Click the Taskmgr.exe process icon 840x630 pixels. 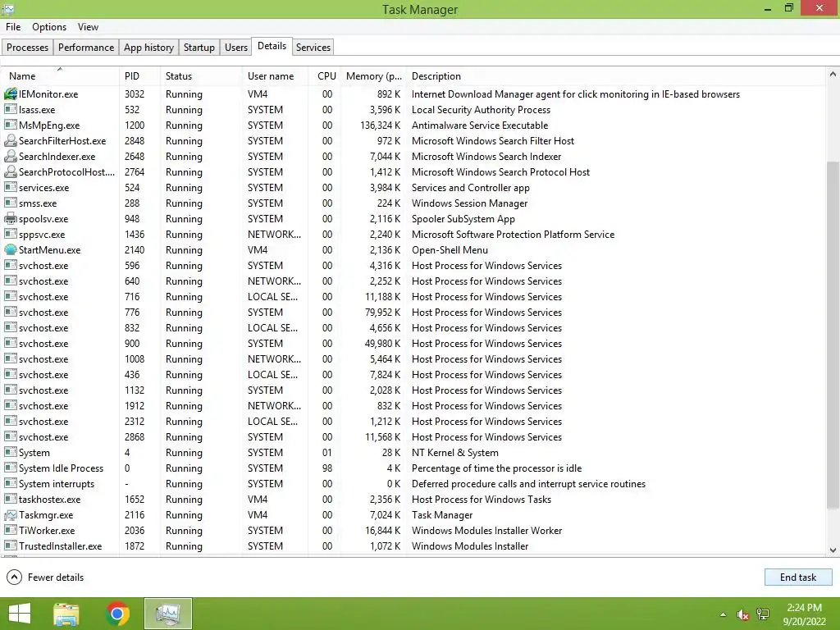tap(10, 515)
